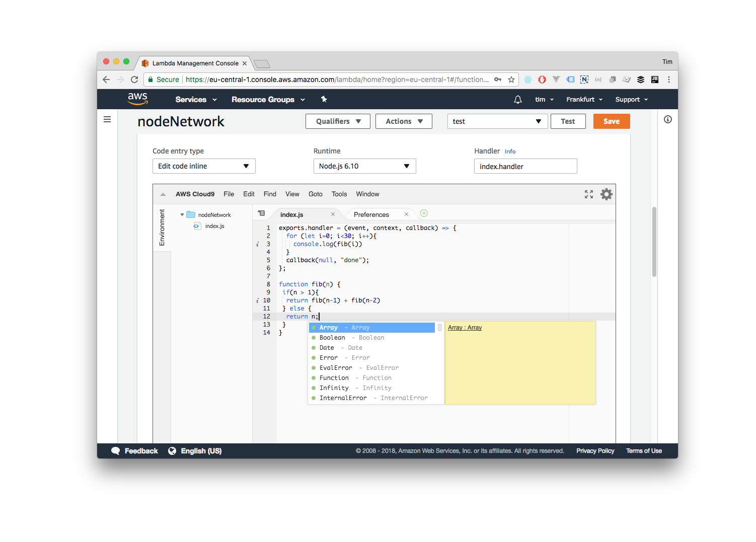Open the Frankfurt region selector
756x542 pixels.
click(x=584, y=100)
